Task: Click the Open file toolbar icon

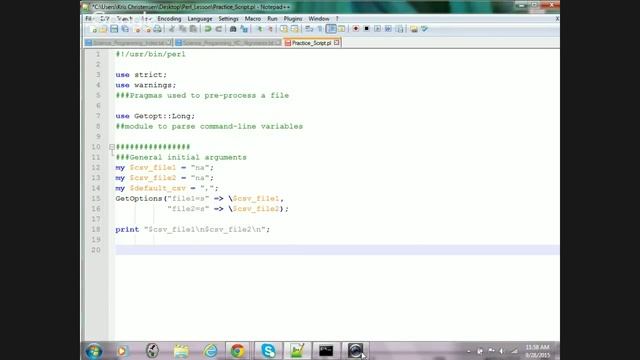Action: tap(103, 29)
